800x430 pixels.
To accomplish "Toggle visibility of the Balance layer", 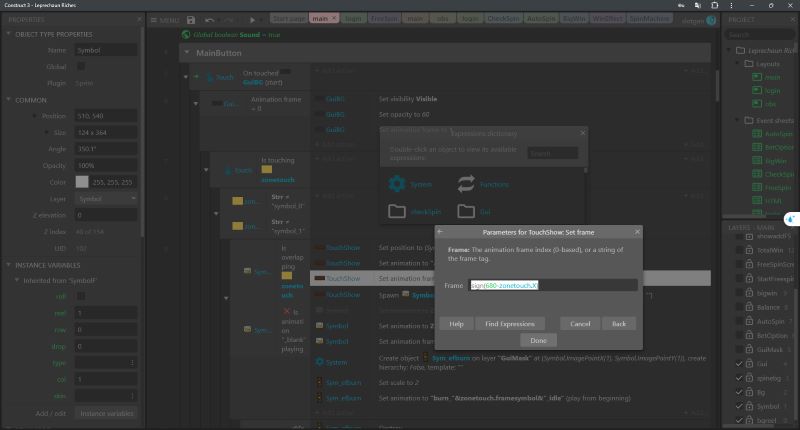I will point(739,307).
